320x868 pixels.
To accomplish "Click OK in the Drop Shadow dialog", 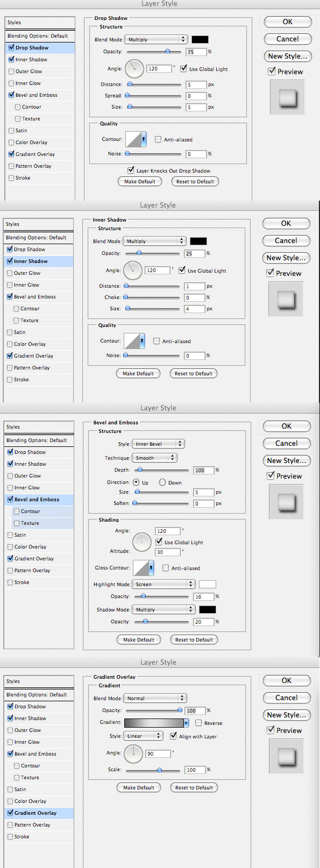I will [288, 22].
